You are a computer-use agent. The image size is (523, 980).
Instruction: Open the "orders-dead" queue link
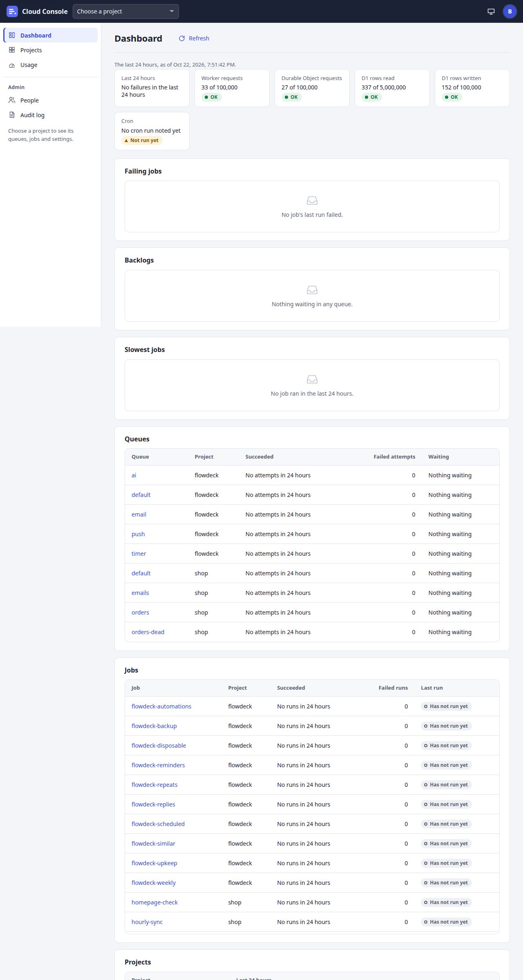click(148, 632)
